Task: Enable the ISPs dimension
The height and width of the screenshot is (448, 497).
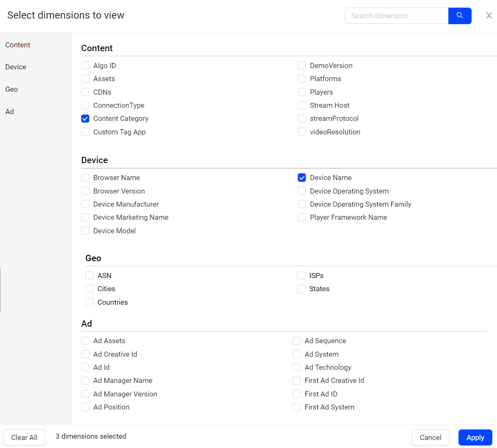Action: coord(301,276)
